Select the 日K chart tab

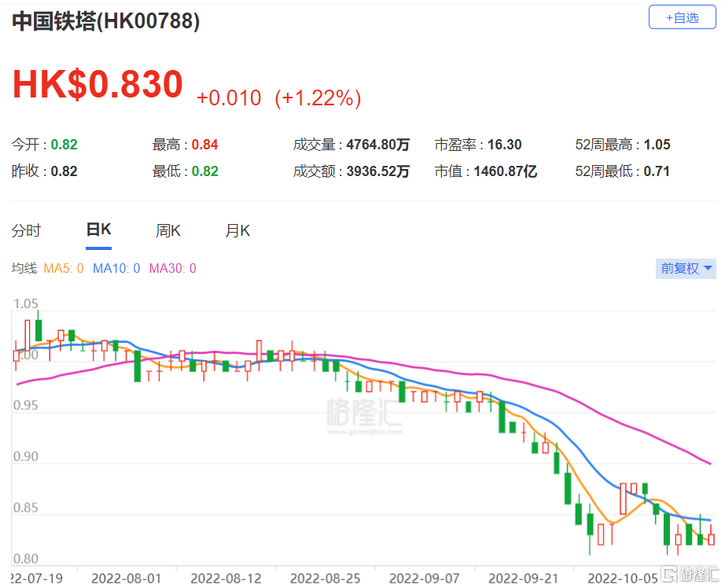pos(98,230)
